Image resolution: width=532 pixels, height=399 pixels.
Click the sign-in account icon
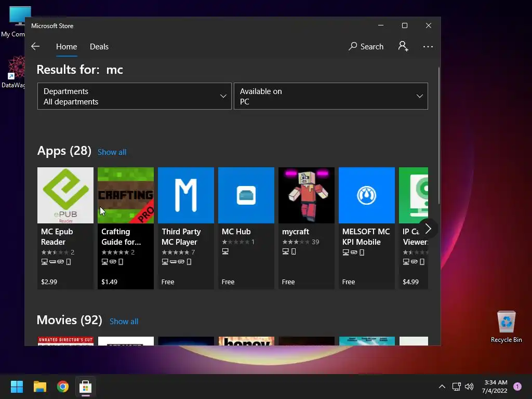click(403, 46)
